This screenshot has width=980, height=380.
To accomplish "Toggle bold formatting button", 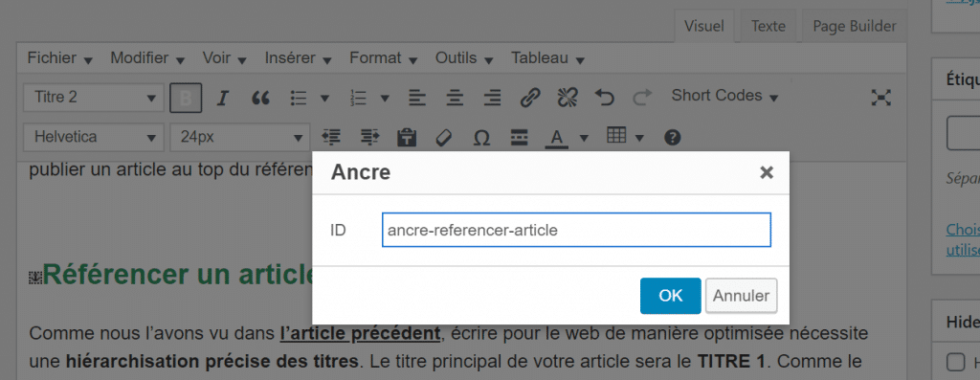I will click(186, 98).
